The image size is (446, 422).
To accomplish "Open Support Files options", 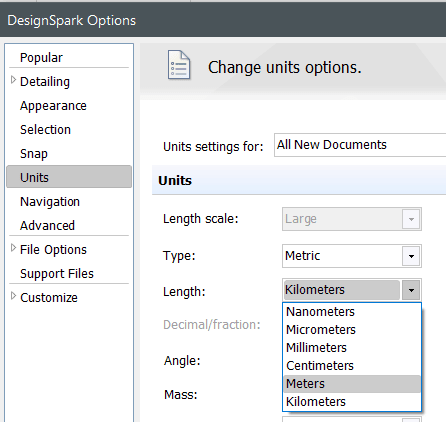I will click(57, 274).
